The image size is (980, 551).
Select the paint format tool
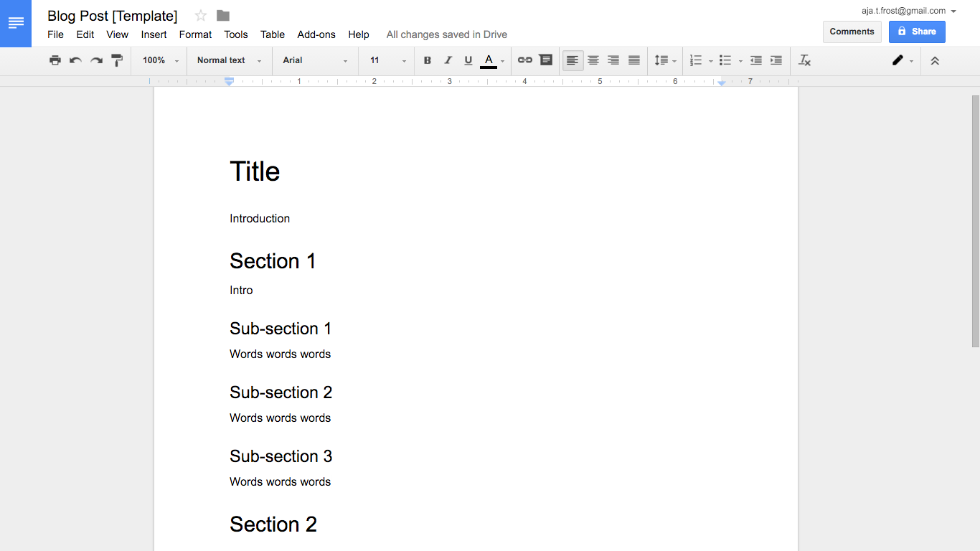point(117,60)
